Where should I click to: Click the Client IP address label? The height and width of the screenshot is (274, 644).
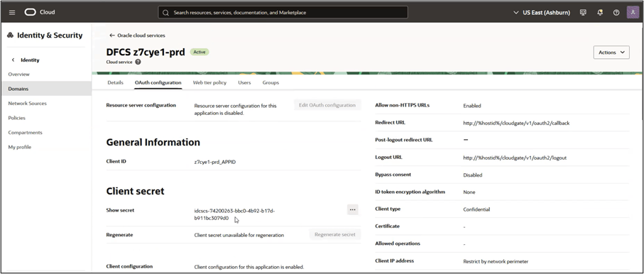(x=394, y=261)
